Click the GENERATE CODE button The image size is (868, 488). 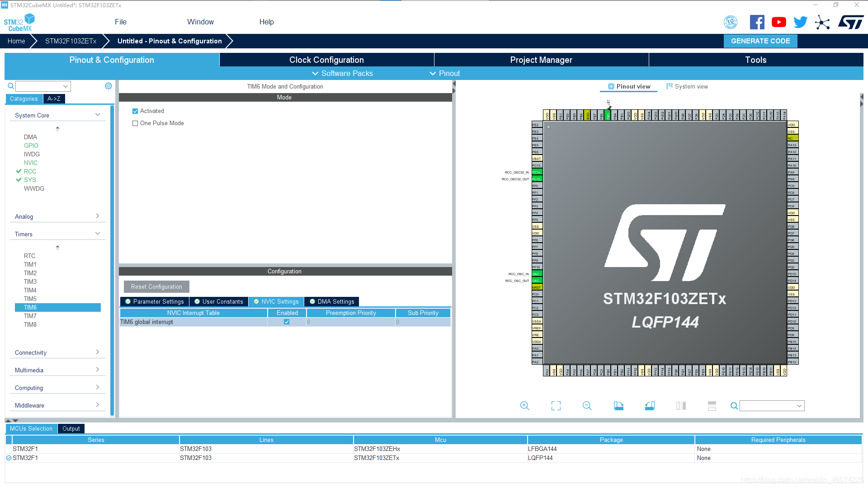coord(760,41)
